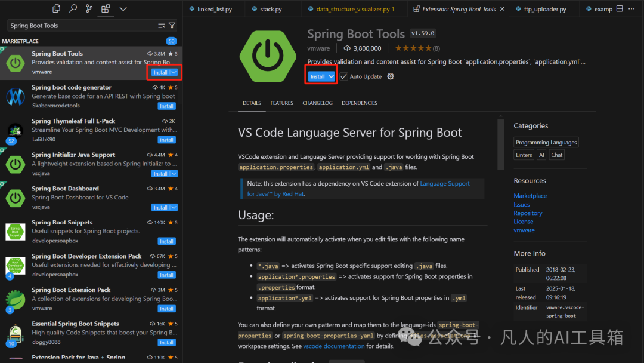Clear extensions search results icon
The height and width of the screenshot is (363, 644).
pyautogui.click(x=162, y=26)
